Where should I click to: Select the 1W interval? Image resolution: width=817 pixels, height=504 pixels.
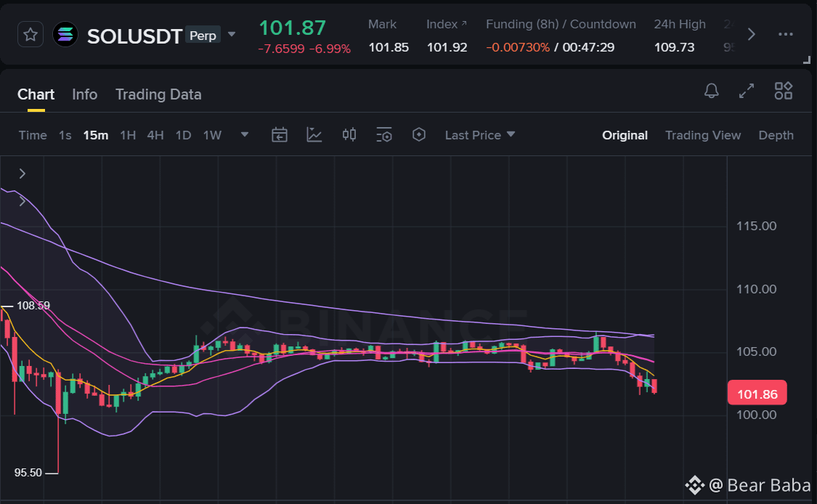[212, 136]
